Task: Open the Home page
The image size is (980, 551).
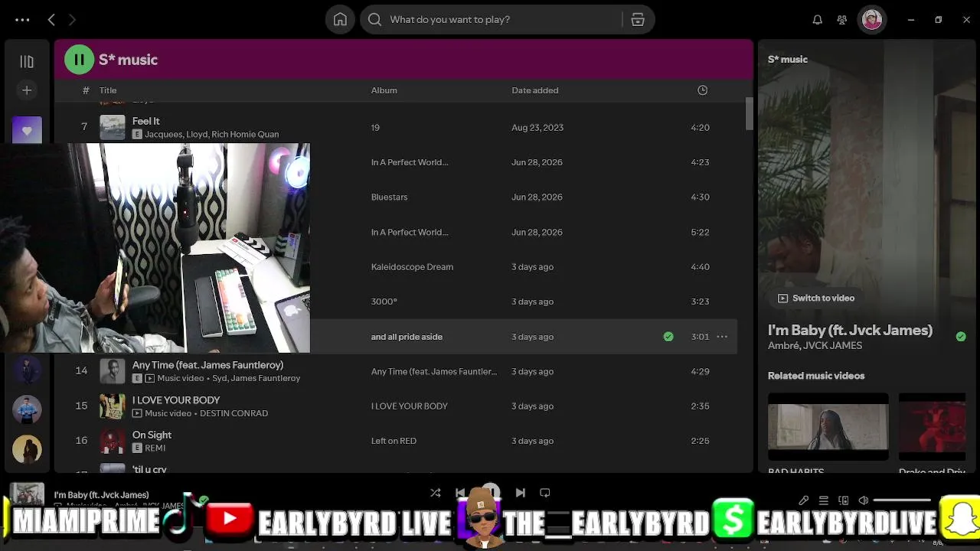Action: [340, 20]
